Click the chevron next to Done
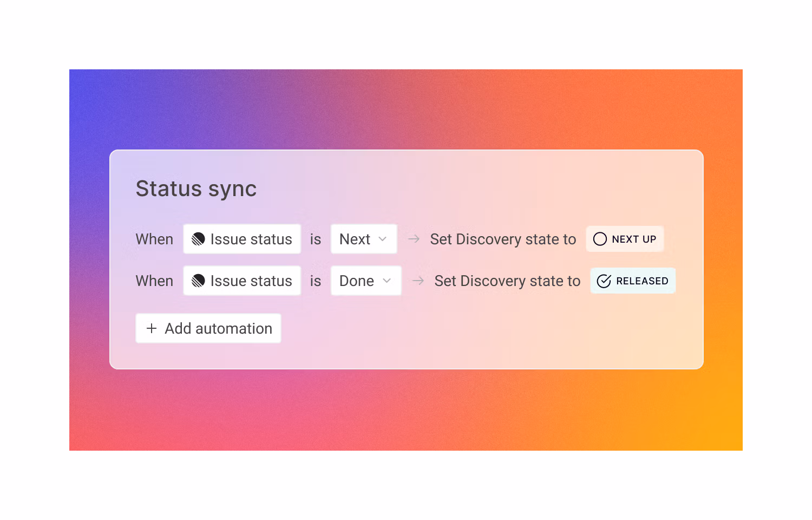Viewport: 812px width, 520px height. tap(387, 281)
